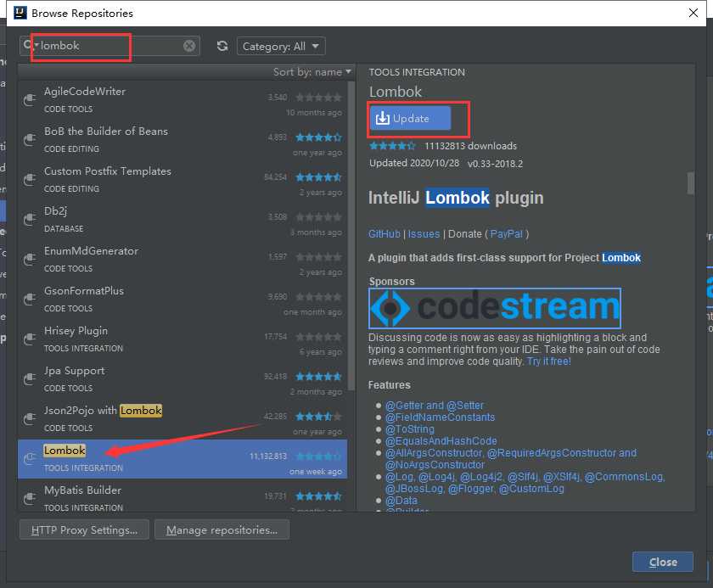The image size is (713, 588).
Task: Click the GsonFormatPlus plugin icon
Action: [30, 299]
